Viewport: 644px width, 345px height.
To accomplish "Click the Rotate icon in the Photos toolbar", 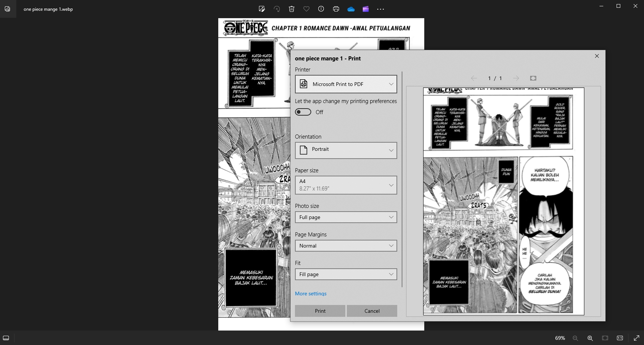I will 277,9.
